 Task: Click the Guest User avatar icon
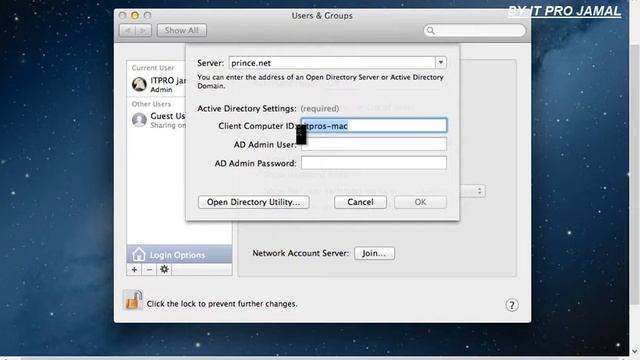(x=139, y=120)
